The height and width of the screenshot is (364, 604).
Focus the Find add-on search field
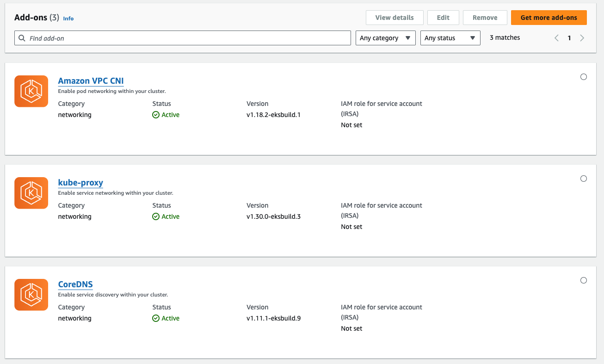pyautogui.click(x=183, y=38)
